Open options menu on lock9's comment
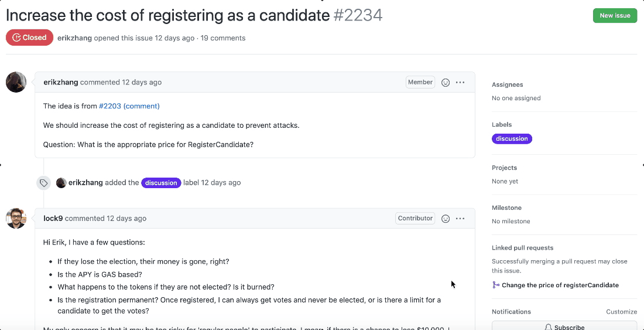This screenshot has height=330, width=644. (x=460, y=219)
